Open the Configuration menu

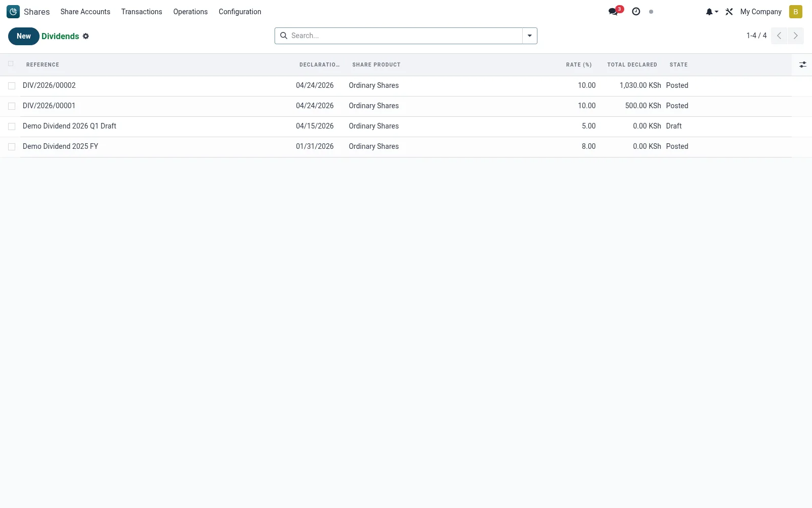(x=240, y=12)
